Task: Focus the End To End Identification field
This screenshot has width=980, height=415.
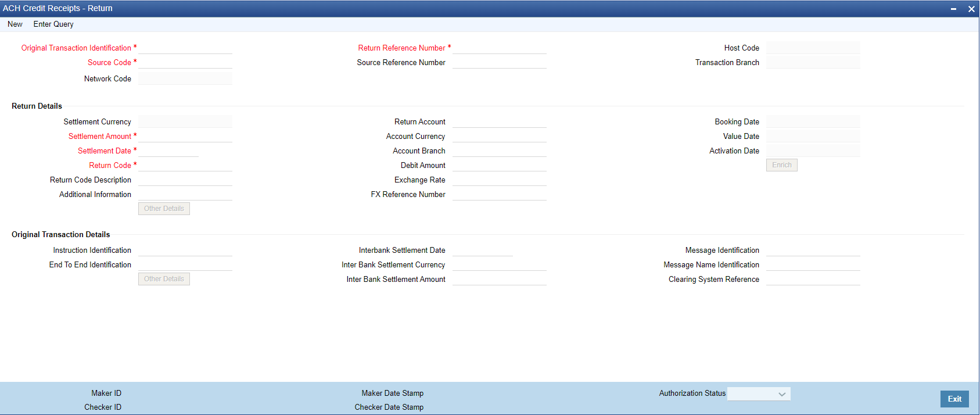Action: [x=185, y=264]
